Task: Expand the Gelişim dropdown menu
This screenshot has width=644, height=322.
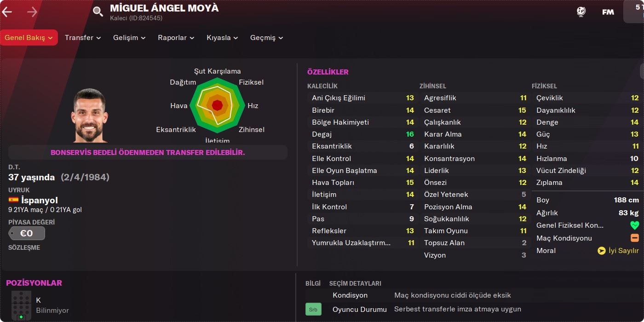Action: [x=129, y=38]
